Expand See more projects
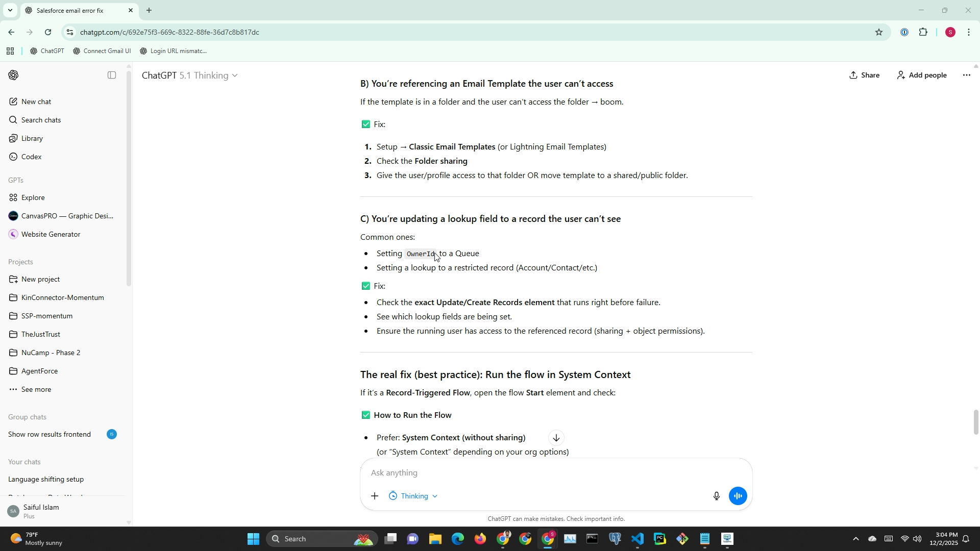 [36, 389]
